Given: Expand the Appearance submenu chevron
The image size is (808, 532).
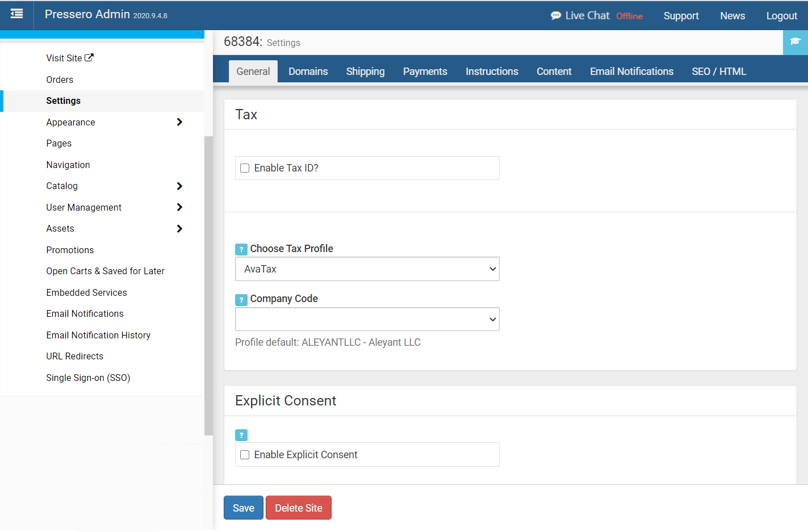Looking at the screenshot, I should click(x=179, y=122).
